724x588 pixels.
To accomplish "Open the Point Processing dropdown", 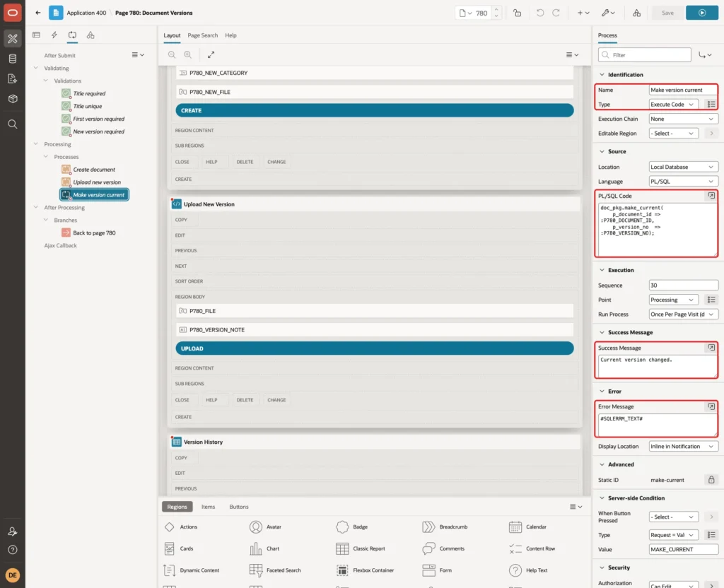I will point(673,300).
